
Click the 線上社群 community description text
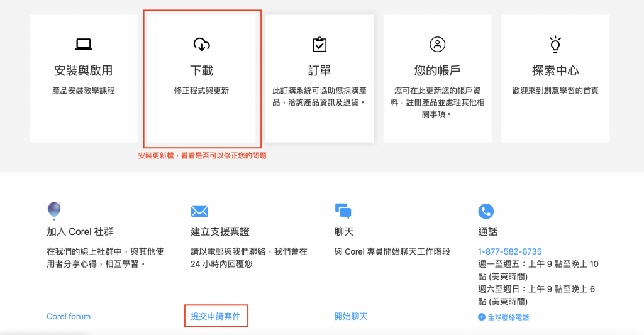(x=105, y=258)
